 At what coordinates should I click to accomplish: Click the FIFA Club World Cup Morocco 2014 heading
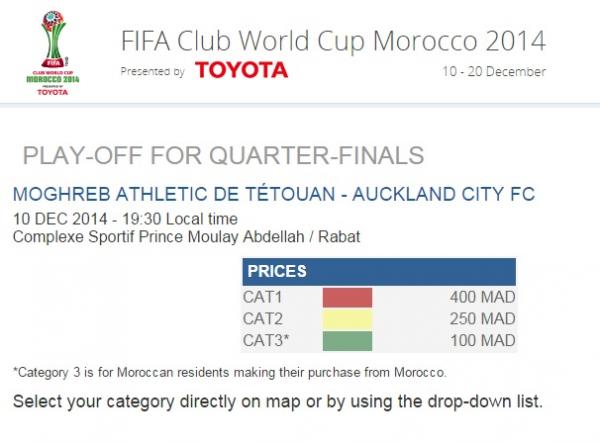tap(333, 41)
